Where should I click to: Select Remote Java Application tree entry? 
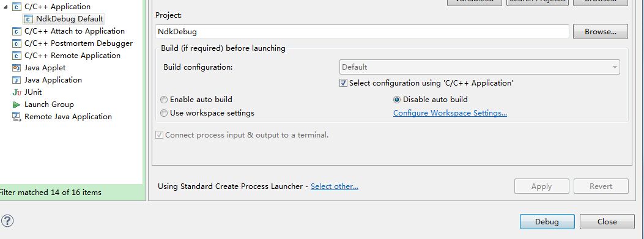[x=68, y=117]
